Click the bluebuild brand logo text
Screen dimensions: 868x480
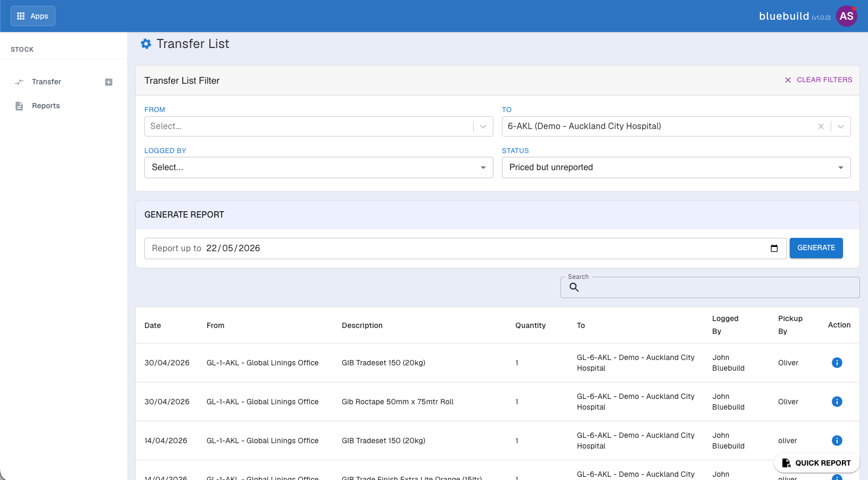784,16
